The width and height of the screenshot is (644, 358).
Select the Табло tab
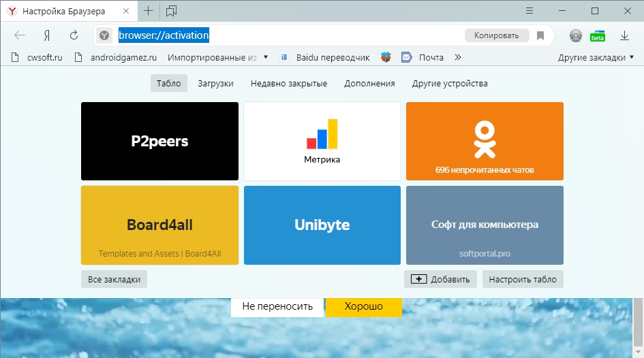click(169, 83)
